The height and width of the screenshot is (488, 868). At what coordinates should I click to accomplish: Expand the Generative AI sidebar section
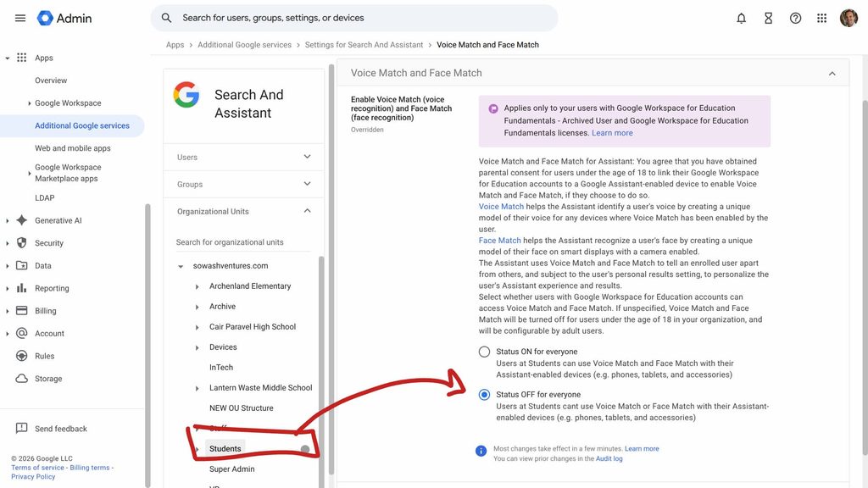7,221
